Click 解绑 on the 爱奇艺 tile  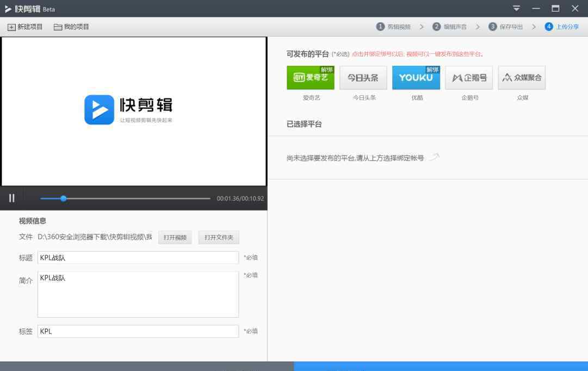point(326,70)
